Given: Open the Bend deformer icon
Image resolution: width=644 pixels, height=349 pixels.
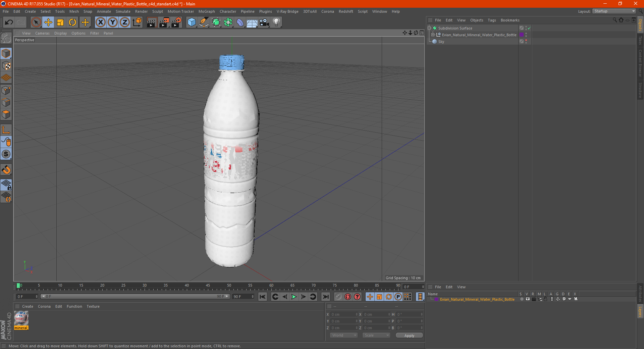Looking at the screenshot, I should [240, 22].
